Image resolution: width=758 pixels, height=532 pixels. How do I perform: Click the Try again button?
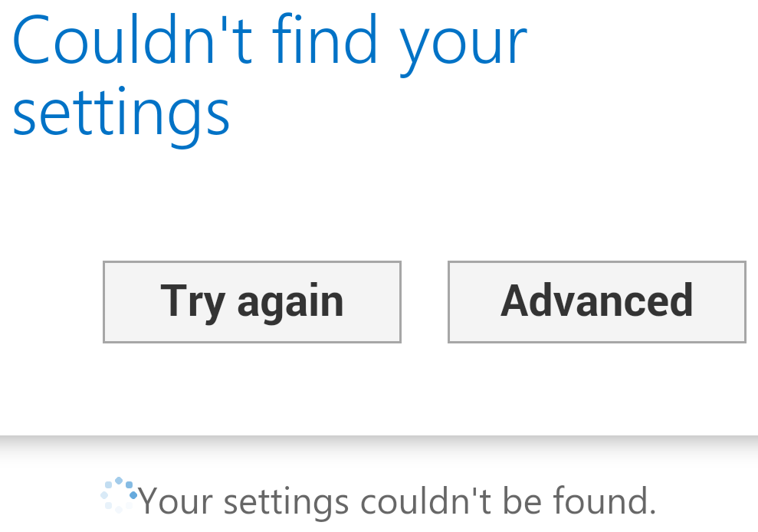pos(251,301)
